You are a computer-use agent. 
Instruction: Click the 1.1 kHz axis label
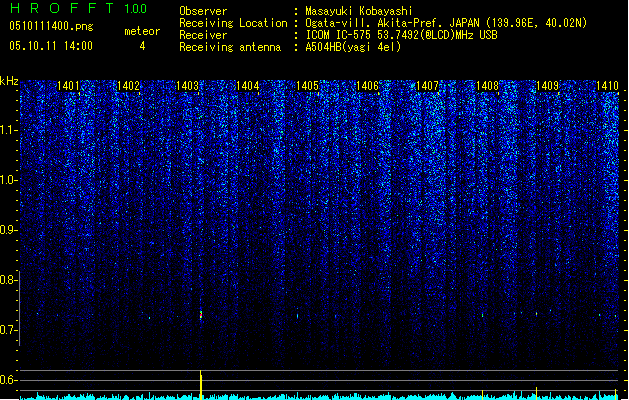7,130
